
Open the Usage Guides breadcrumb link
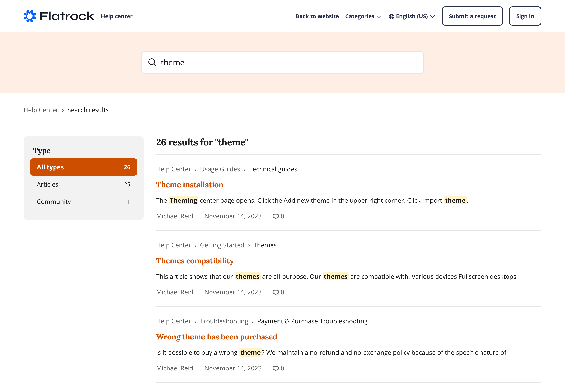point(220,169)
